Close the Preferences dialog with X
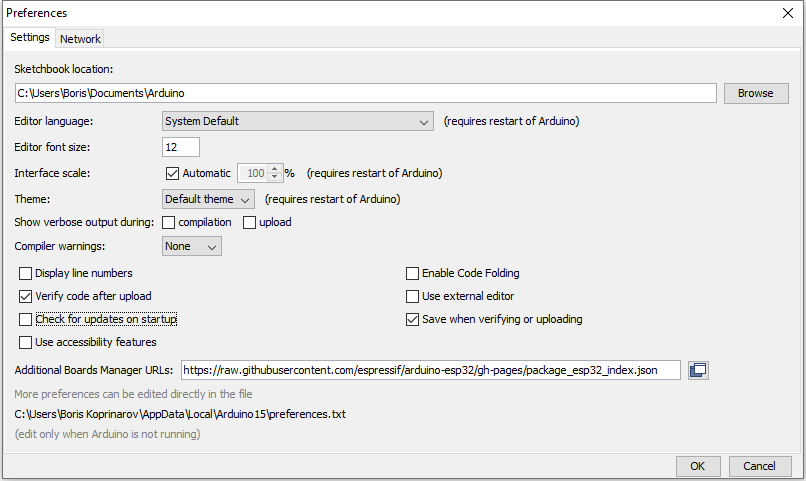Viewport: 806px width, 481px height. [787, 13]
